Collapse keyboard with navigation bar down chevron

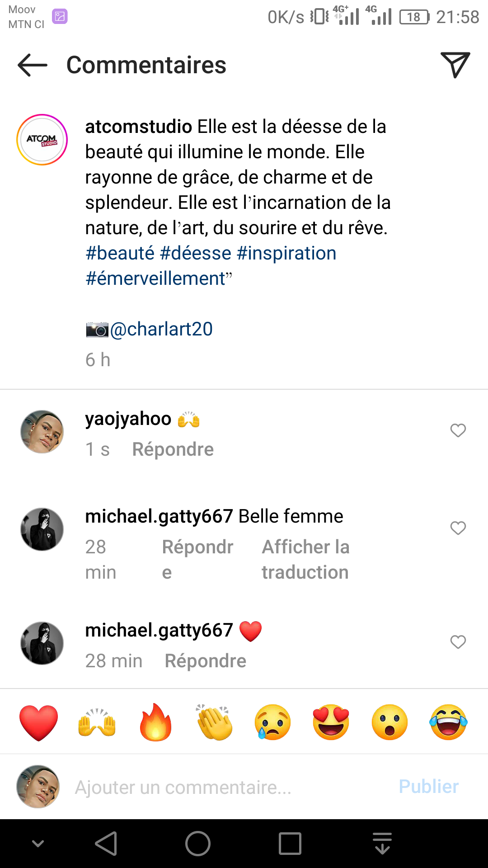coord(38,844)
